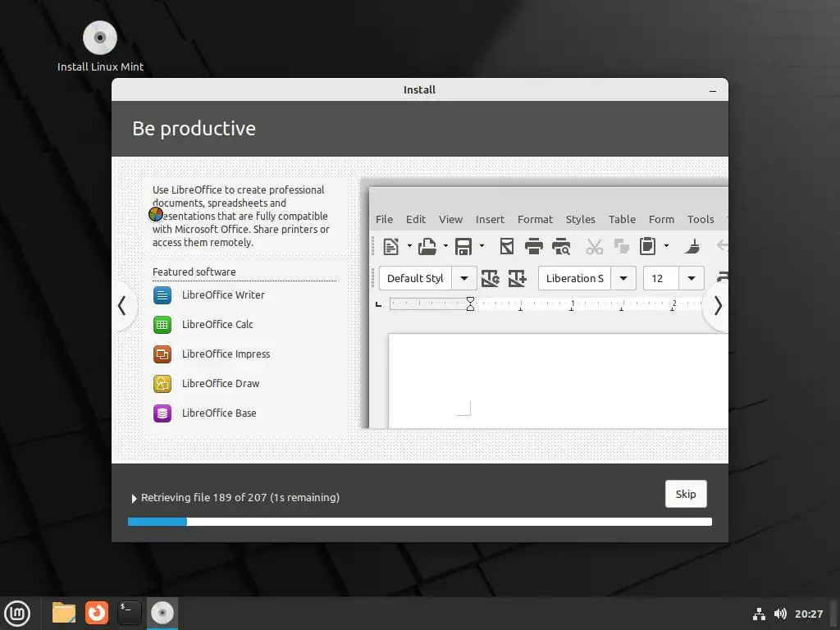Click the Print Preview icon

[561, 246]
